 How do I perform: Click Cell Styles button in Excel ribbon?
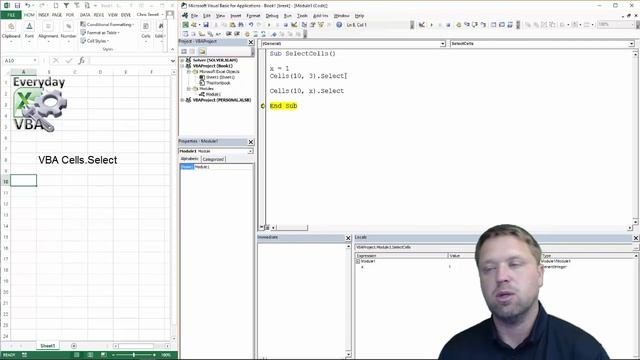pos(95,41)
